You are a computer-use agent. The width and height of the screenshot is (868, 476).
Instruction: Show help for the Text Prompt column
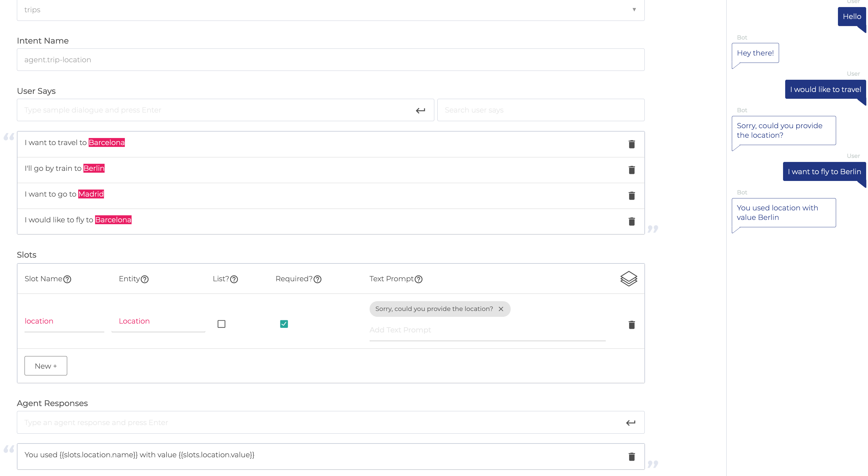click(418, 279)
